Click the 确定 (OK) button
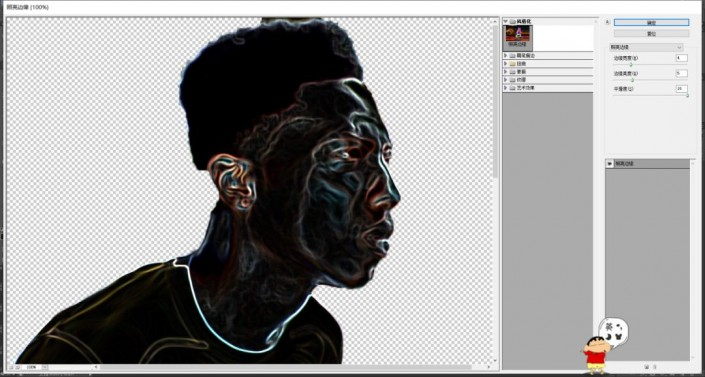Screen dimensions: 705x377 click(651, 22)
